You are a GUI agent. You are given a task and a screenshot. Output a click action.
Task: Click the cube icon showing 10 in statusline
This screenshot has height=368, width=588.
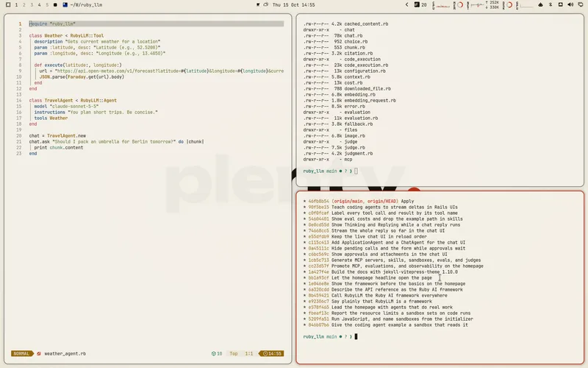[217, 353]
